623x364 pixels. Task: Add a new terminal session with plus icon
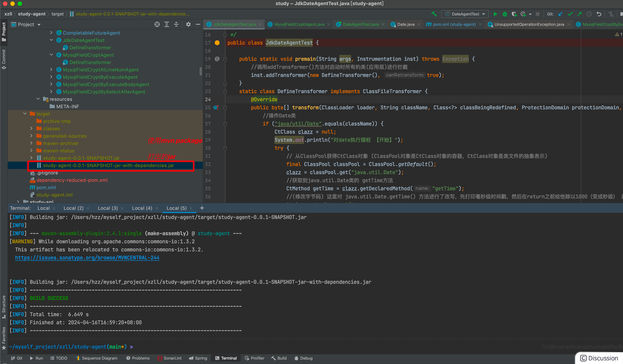point(202,208)
